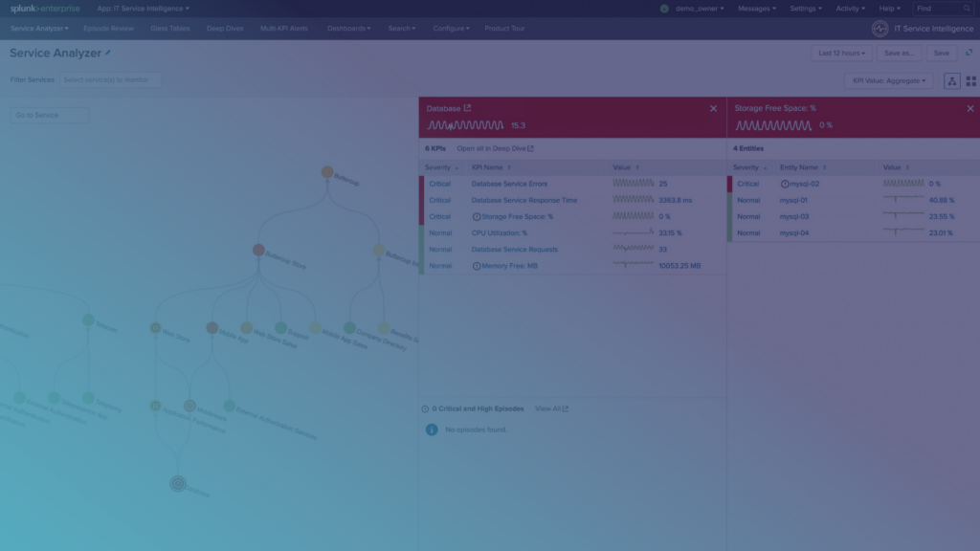The width and height of the screenshot is (980, 551).
Task: Click the splunk enterprise logo
Action: click(45, 9)
